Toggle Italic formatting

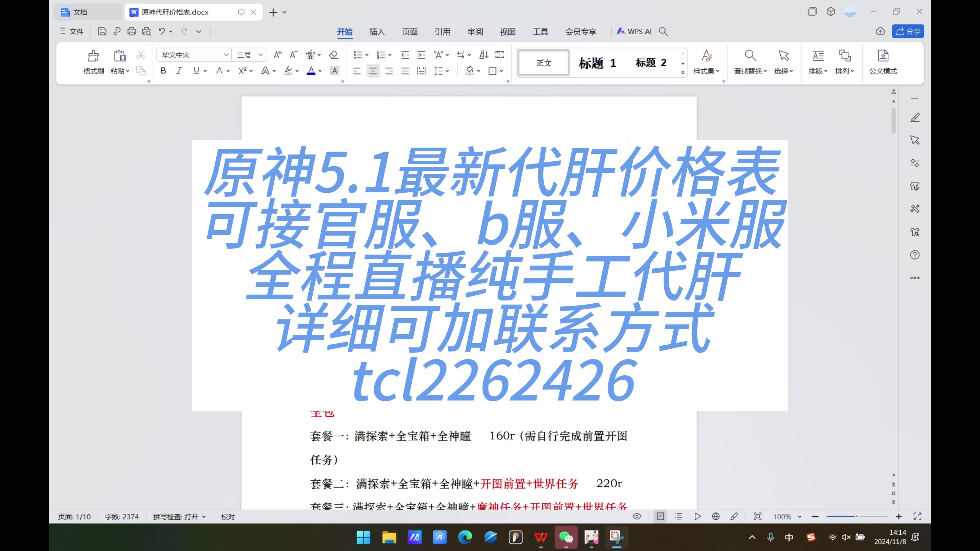click(179, 71)
